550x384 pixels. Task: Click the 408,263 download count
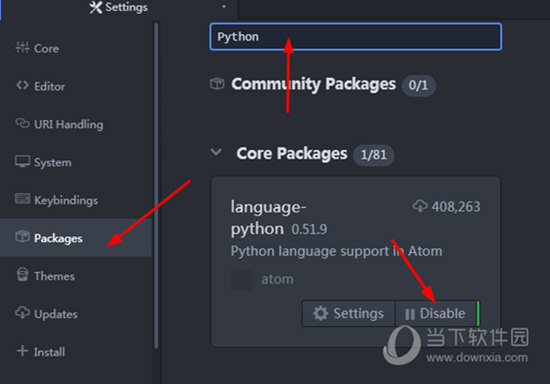456,207
